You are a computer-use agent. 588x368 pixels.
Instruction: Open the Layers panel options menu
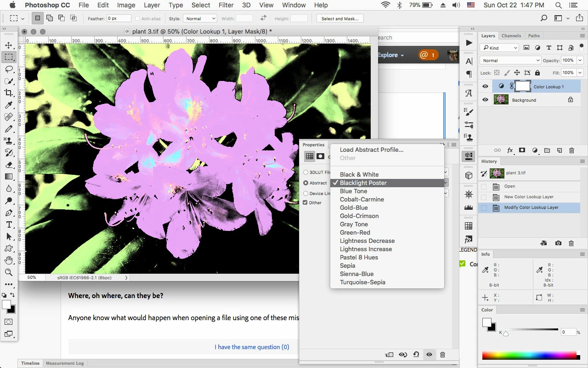coord(582,36)
